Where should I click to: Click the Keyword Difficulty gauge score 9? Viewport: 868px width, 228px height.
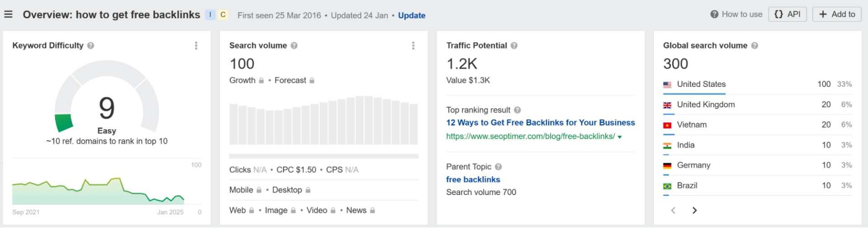coord(107,109)
